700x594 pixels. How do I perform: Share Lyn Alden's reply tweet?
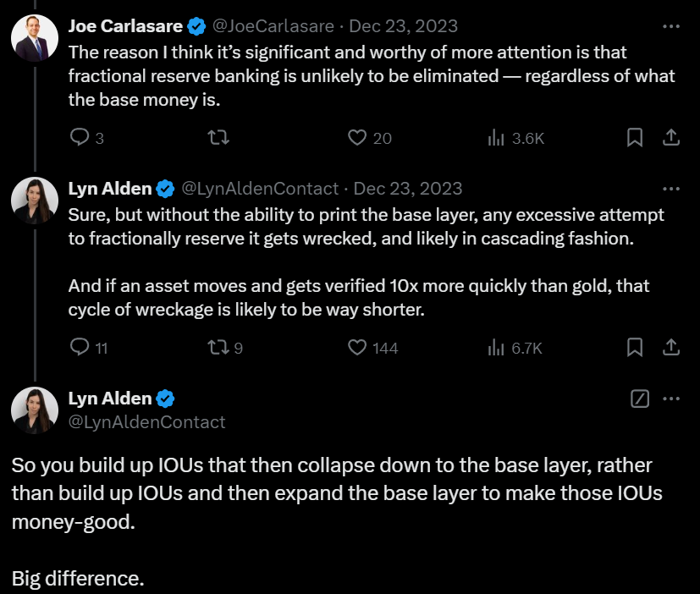tap(670, 347)
